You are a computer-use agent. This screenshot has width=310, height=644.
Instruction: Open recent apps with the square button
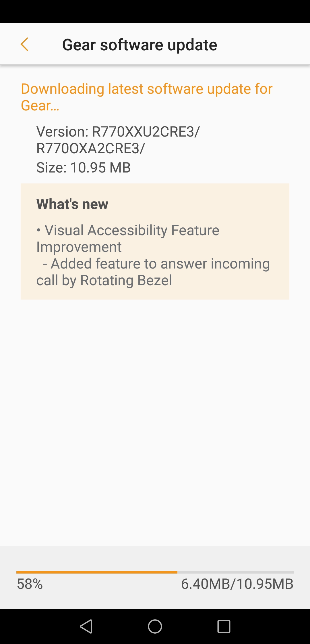[x=224, y=626]
